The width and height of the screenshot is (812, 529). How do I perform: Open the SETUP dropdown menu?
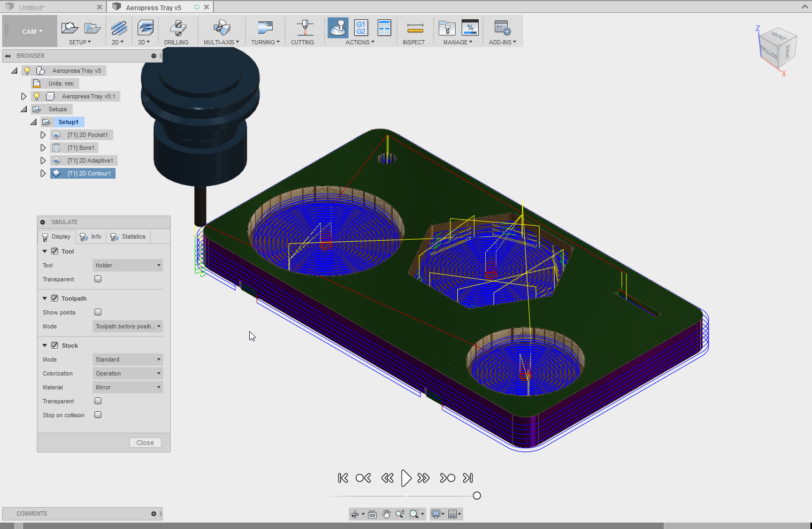pyautogui.click(x=80, y=42)
